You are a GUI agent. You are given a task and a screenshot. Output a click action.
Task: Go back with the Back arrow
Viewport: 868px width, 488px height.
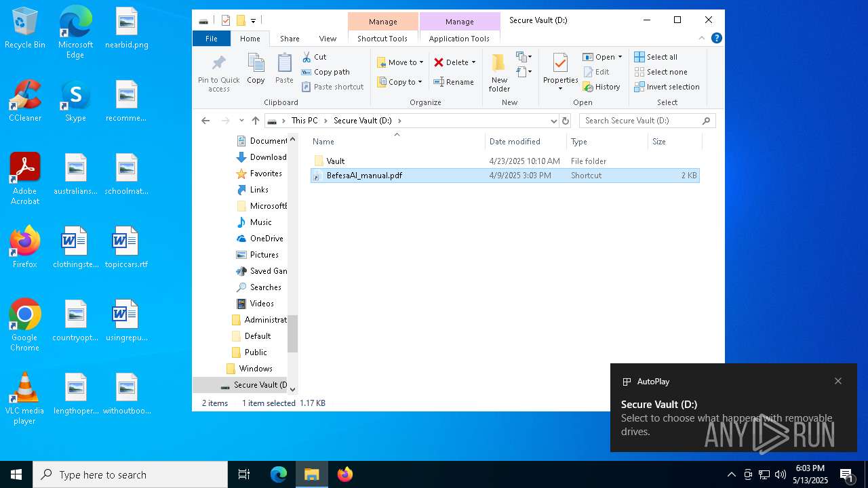205,121
